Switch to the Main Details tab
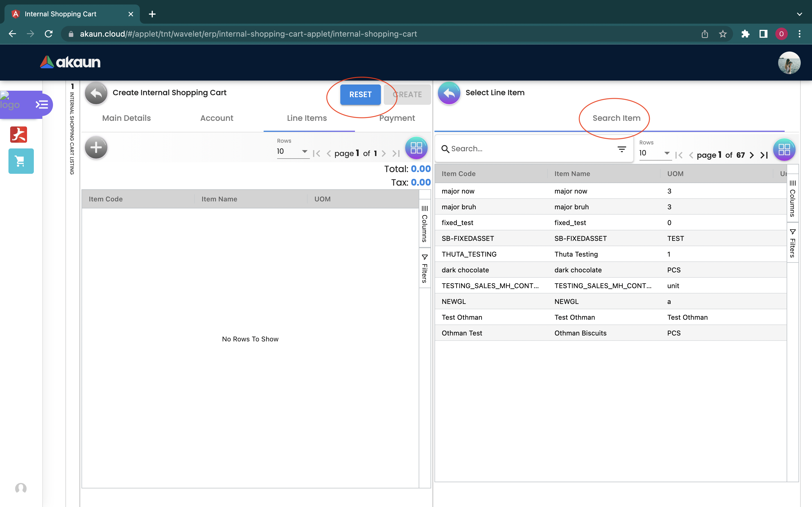The width and height of the screenshot is (812, 507). 127,118
